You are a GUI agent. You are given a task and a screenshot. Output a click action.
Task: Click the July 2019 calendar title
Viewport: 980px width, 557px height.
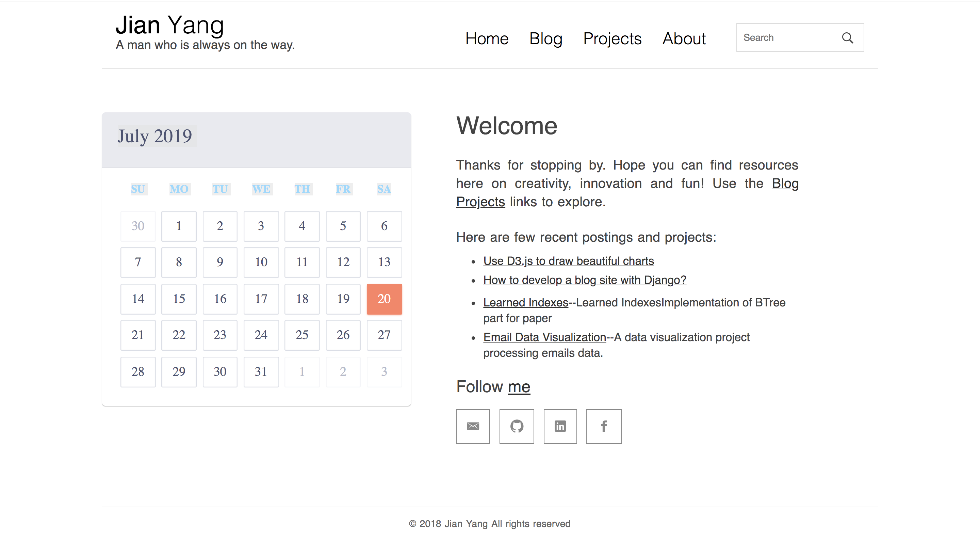click(x=155, y=136)
